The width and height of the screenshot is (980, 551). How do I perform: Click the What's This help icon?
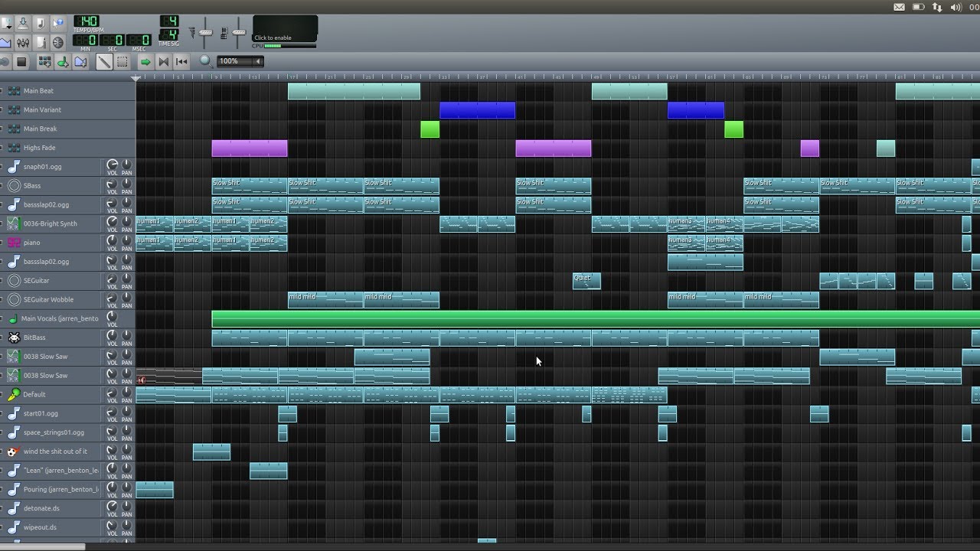(x=58, y=24)
